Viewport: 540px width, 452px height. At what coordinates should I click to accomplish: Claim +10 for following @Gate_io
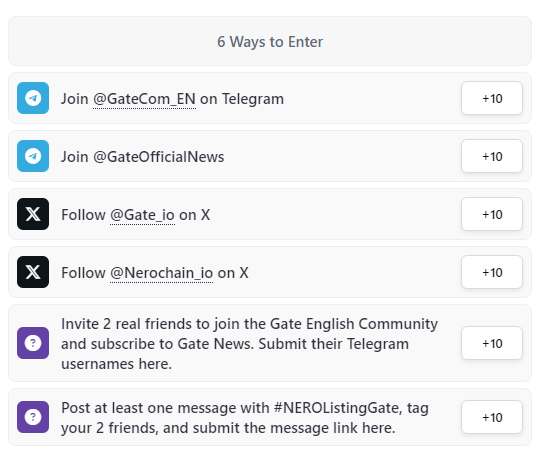[x=492, y=214]
